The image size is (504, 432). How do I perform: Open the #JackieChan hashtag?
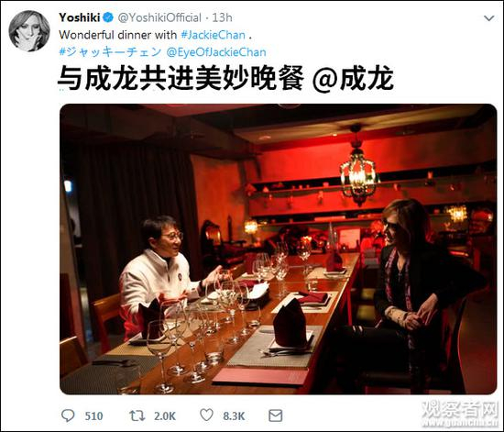[x=214, y=35]
